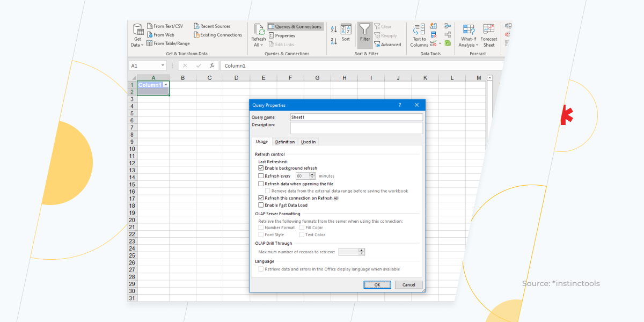
Task: Sort Z to A descending
Action: [x=334, y=41]
